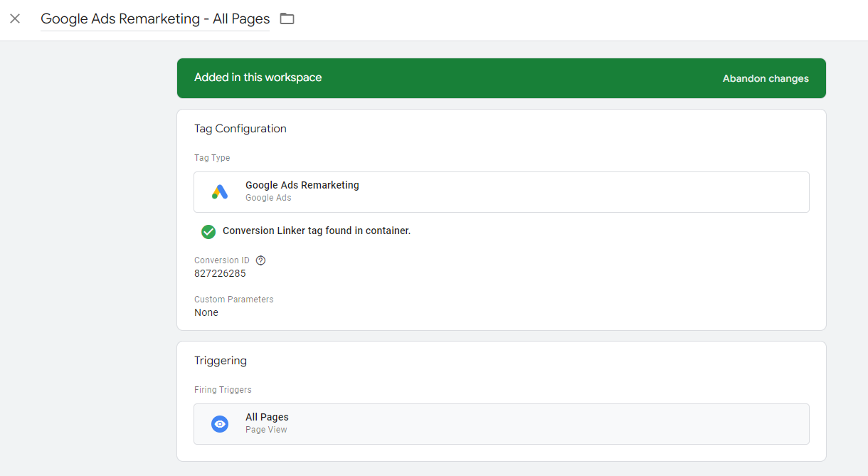Click the Added in this workspace text
Screen dimensions: 868x476
coord(258,78)
